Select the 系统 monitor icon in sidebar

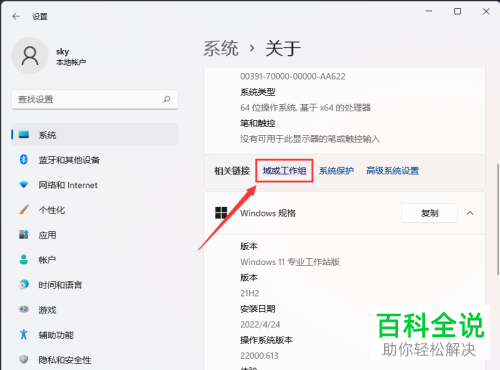click(x=24, y=135)
